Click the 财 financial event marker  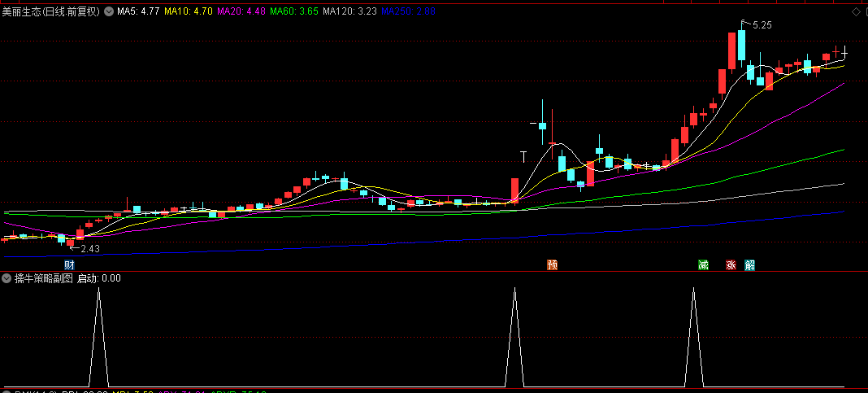[69, 265]
